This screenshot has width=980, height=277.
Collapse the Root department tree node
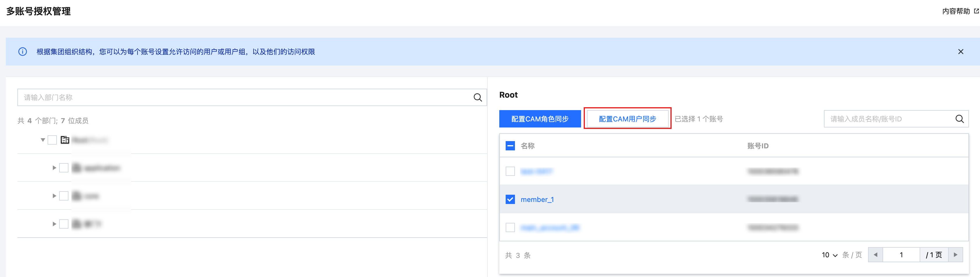coord(43,140)
